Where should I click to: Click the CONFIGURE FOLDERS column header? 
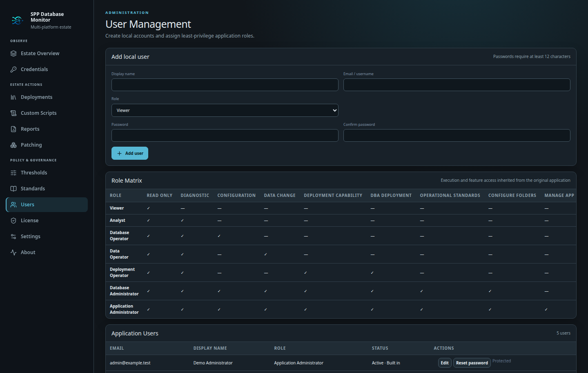click(512, 196)
